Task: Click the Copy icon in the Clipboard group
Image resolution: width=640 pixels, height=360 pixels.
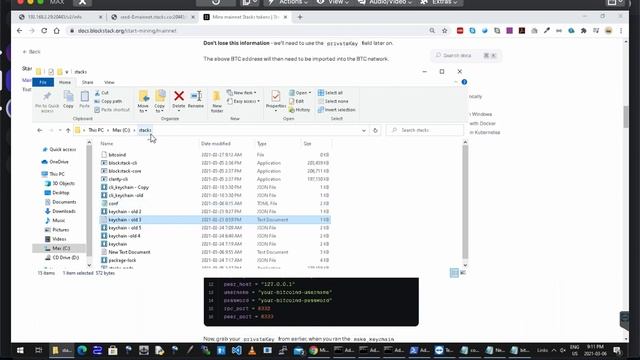Action: (69, 97)
